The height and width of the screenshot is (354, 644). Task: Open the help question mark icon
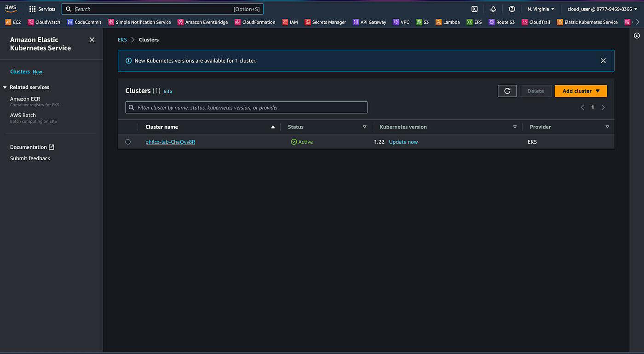pyautogui.click(x=512, y=9)
